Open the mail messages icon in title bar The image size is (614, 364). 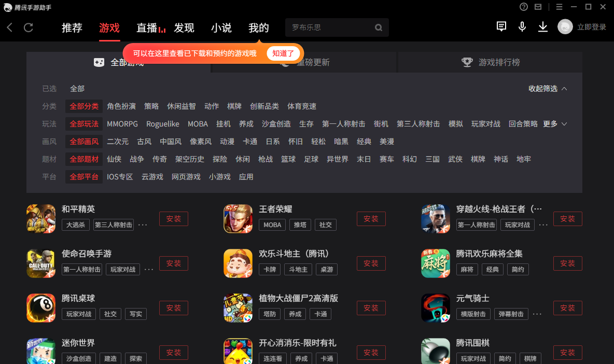point(538,7)
